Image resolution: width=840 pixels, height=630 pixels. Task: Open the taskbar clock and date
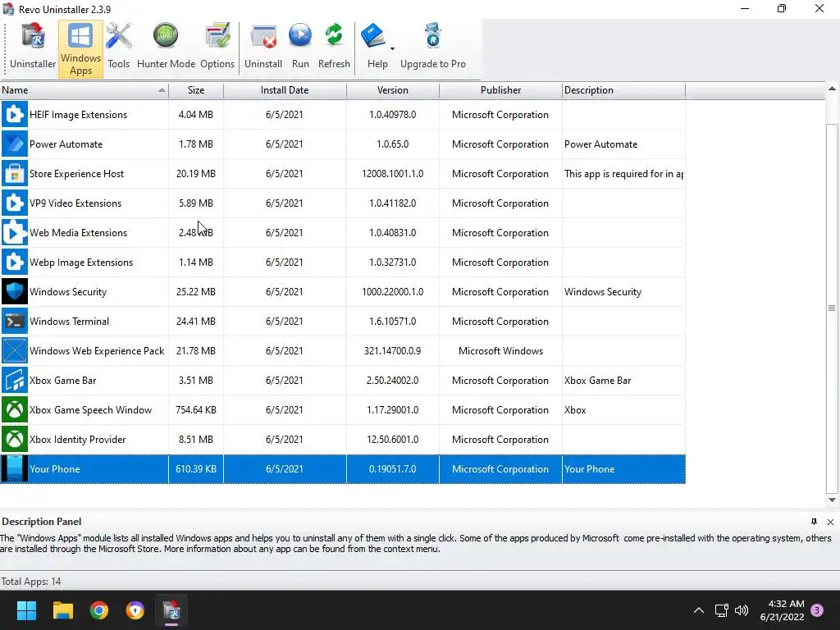click(x=782, y=610)
